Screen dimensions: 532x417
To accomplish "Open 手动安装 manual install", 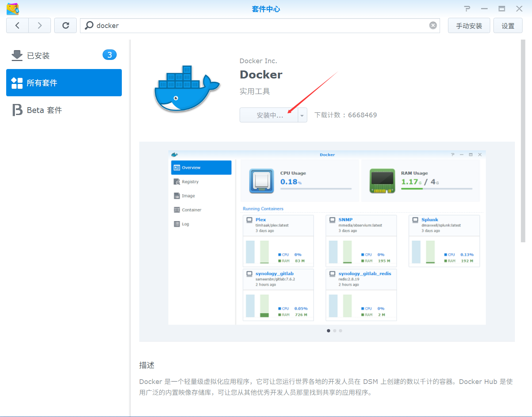I will point(469,25).
